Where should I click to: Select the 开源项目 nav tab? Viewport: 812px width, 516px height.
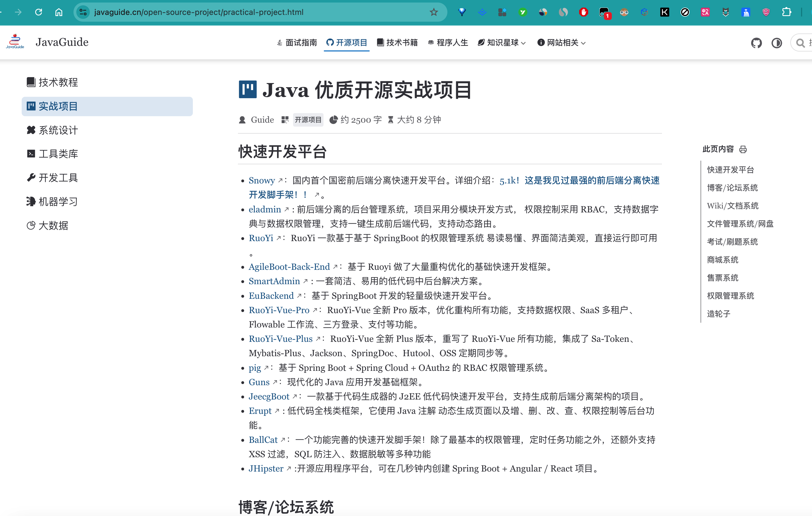(x=347, y=42)
